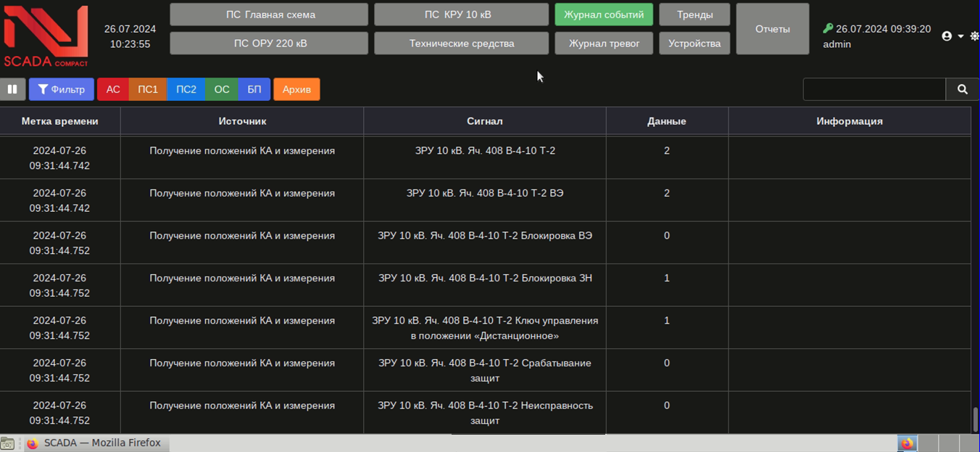Click the SCADA Compact logo
The width and height of the screenshot is (980, 452).
pyautogui.click(x=46, y=36)
